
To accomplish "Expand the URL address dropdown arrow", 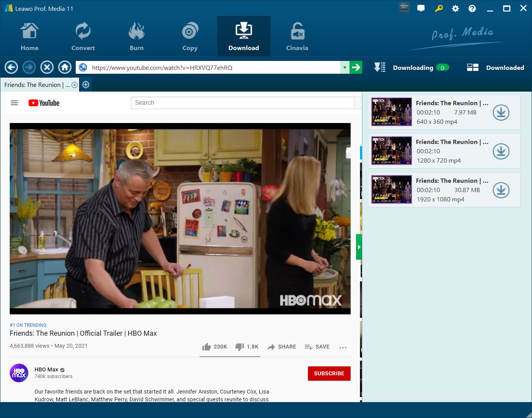I will pos(344,68).
